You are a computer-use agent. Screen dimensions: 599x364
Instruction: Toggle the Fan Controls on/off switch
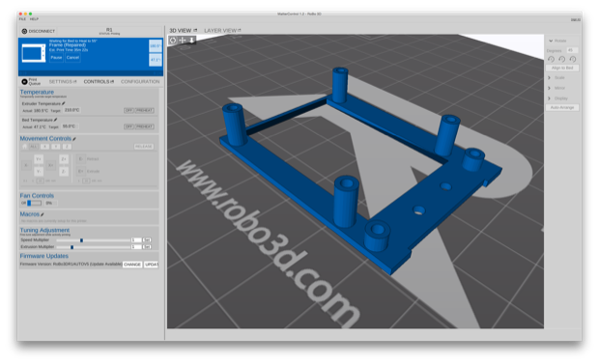[34, 203]
